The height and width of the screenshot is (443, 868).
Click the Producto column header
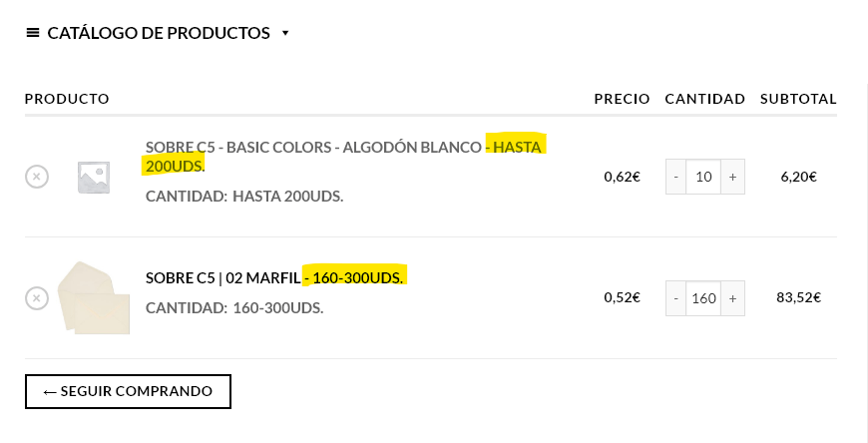67,99
